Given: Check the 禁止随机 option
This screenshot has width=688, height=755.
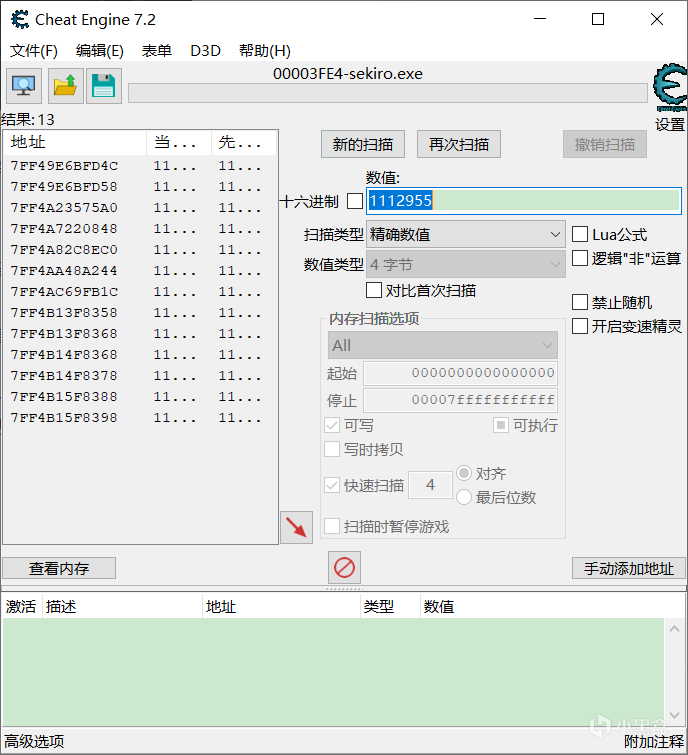Looking at the screenshot, I should [580, 302].
